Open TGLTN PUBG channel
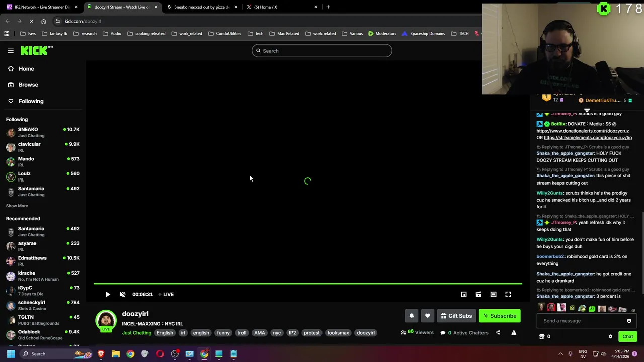Screen dimensions: 644x362 point(43,320)
